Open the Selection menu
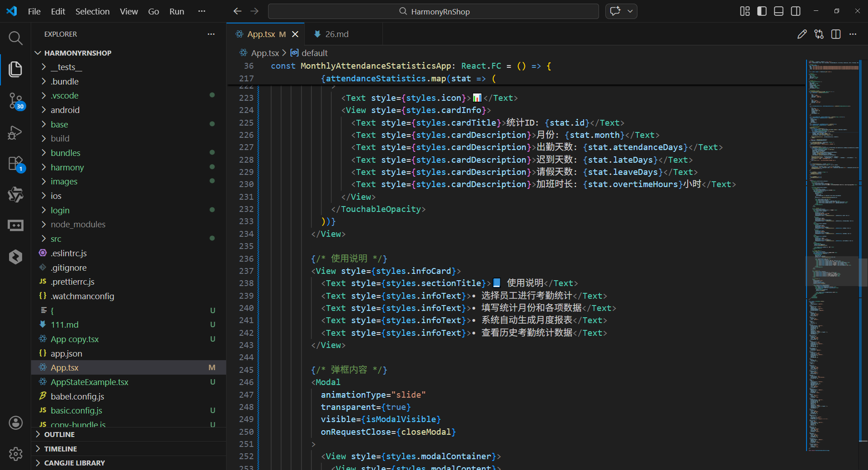868x470 pixels. click(x=92, y=11)
